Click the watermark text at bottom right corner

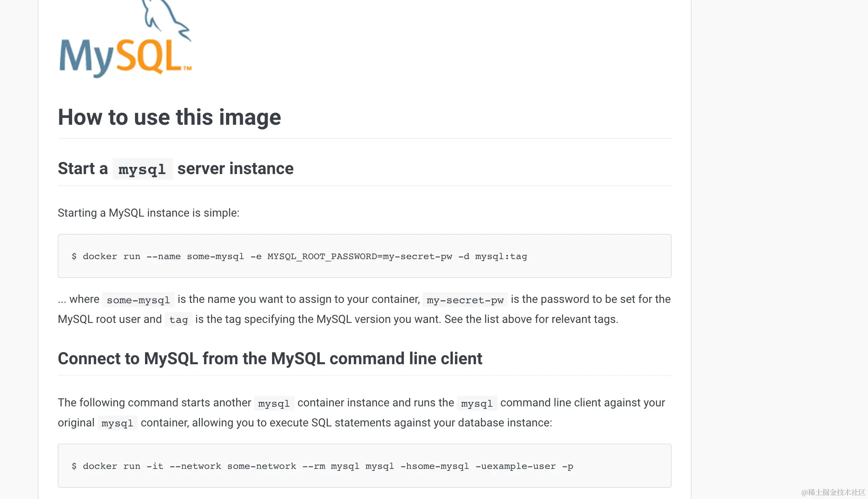point(833,492)
